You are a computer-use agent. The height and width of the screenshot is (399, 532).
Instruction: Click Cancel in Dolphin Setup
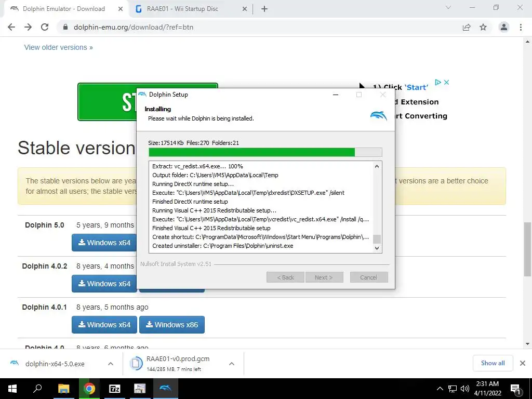point(368,277)
